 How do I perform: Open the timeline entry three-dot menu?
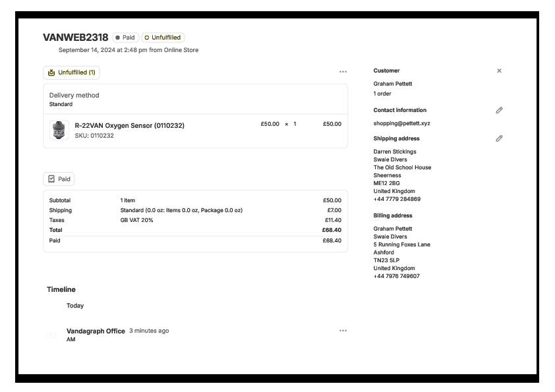click(343, 331)
